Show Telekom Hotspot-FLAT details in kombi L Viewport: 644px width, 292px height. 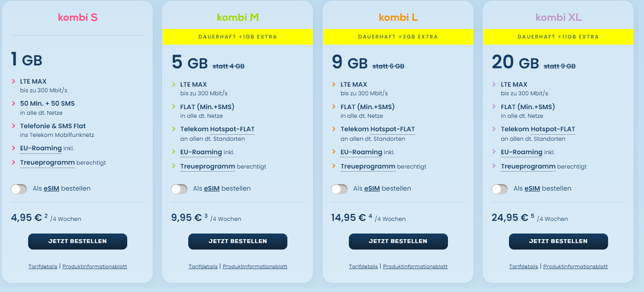(377, 129)
